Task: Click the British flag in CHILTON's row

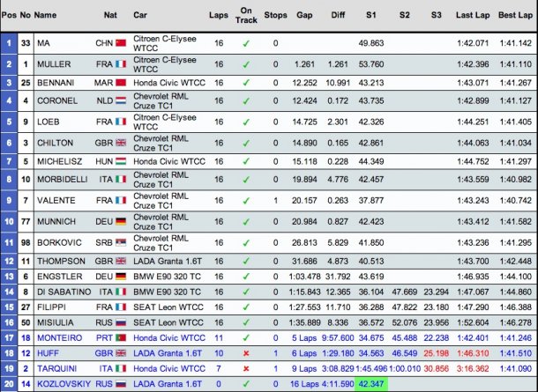Action: point(121,143)
